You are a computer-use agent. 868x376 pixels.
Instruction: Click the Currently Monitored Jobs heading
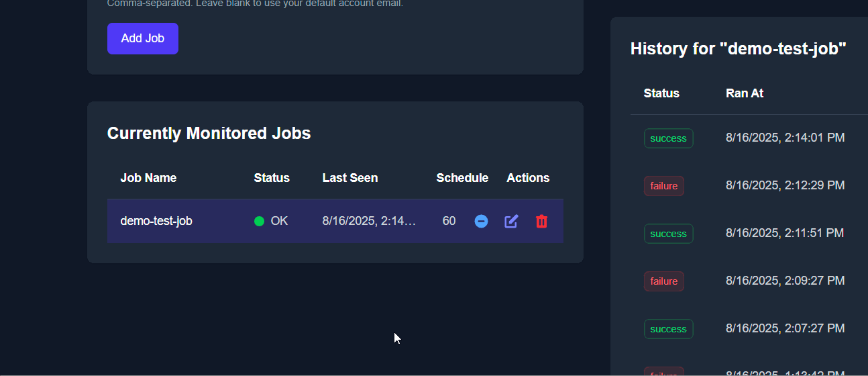(x=209, y=133)
